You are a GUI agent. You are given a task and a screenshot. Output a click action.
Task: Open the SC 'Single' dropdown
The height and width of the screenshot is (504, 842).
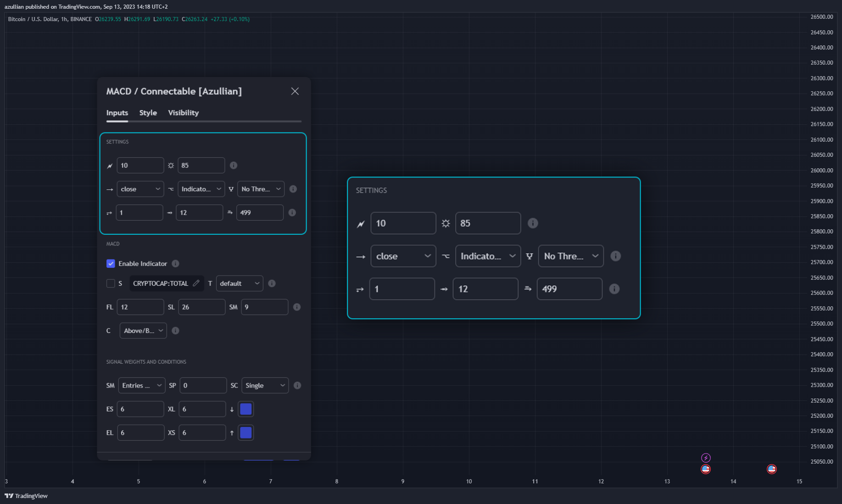coord(265,386)
